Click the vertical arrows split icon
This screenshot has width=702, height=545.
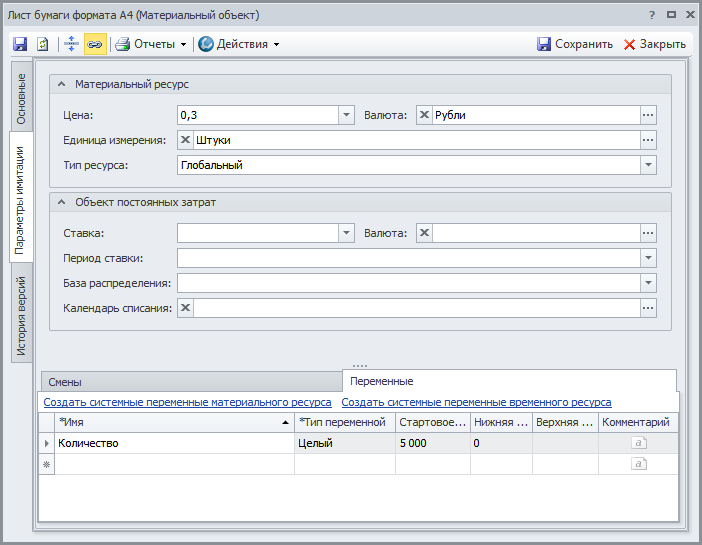(x=71, y=44)
